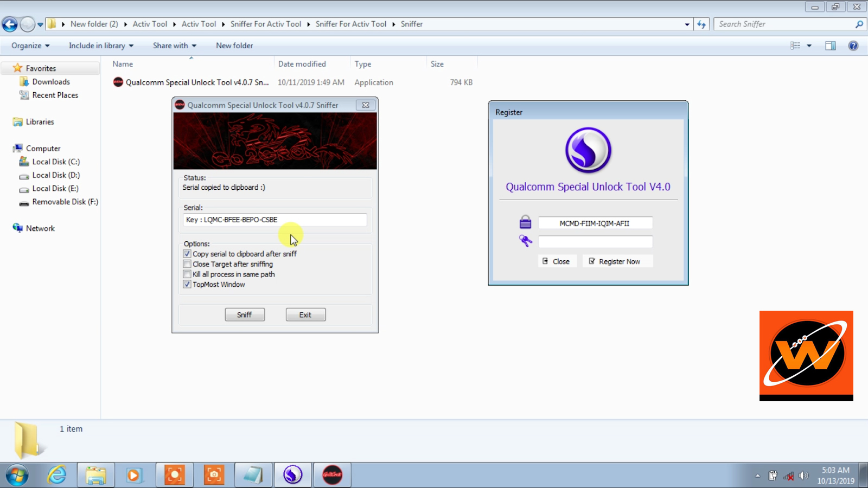
Task: Toggle TopMost Window checkbox
Action: (187, 284)
